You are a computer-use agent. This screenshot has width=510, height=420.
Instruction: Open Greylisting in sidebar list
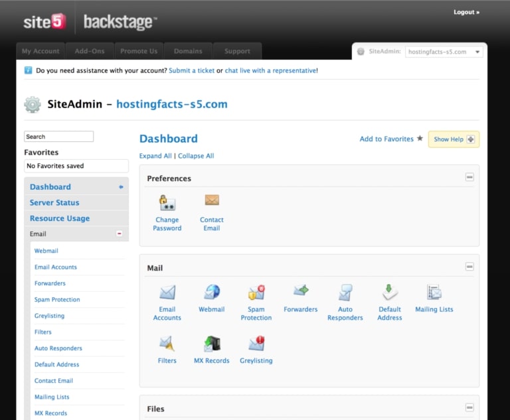49,316
